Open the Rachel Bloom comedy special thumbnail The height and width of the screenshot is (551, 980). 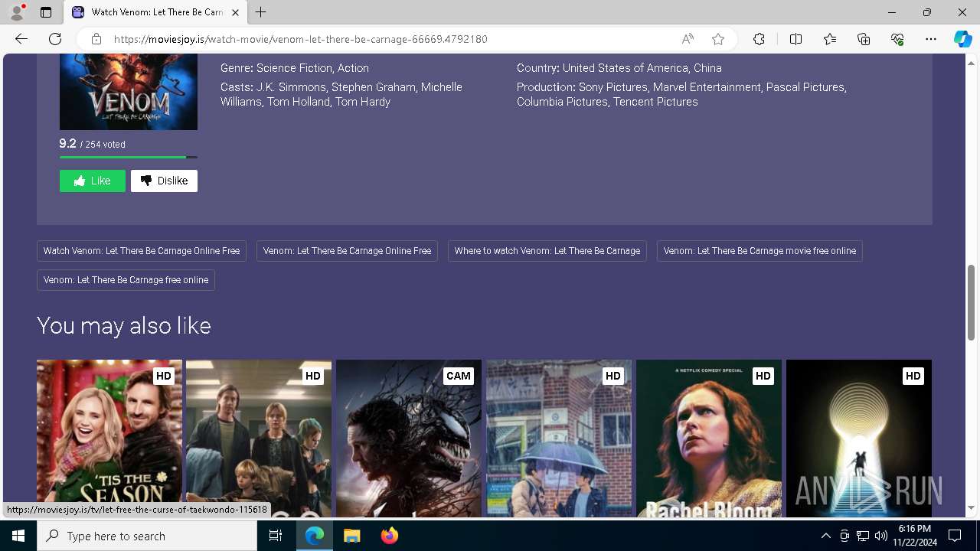(709, 439)
